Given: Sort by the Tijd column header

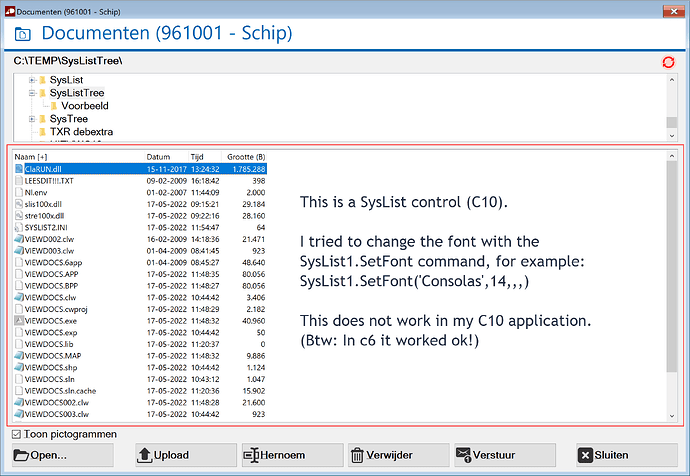Looking at the screenshot, I should click(x=205, y=157).
